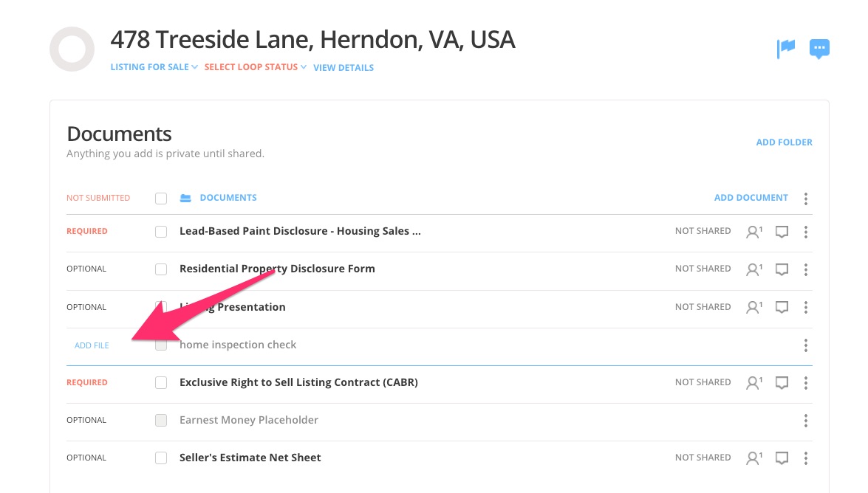The height and width of the screenshot is (493, 868).
Task: Click the people icon for Lead-Based Paint Disclosure
Action: pyautogui.click(x=753, y=232)
